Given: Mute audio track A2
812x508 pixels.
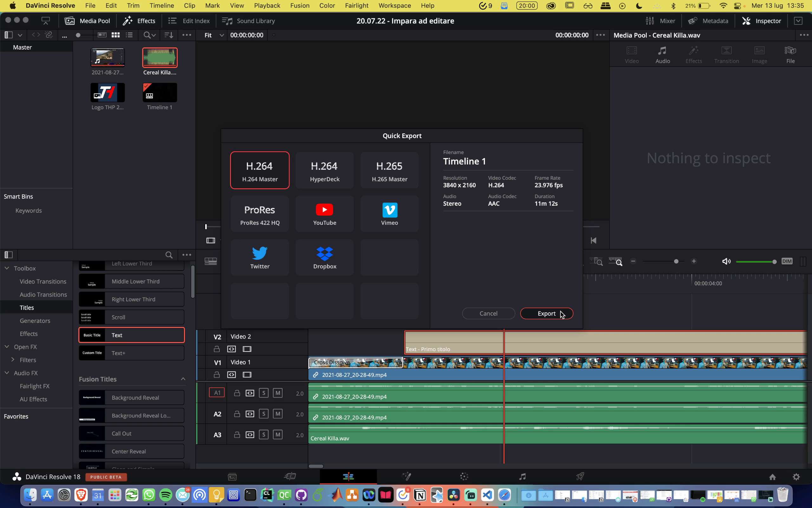Looking at the screenshot, I should pyautogui.click(x=278, y=414).
